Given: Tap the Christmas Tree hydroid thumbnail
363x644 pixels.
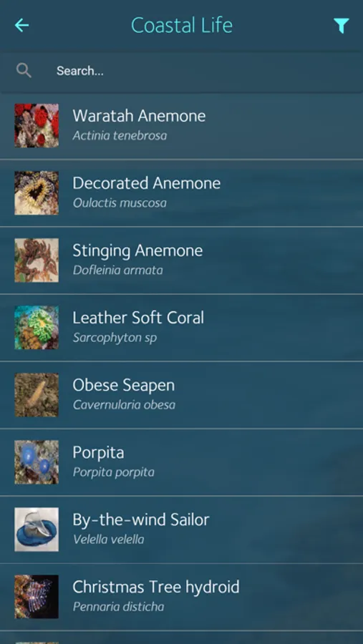Looking at the screenshot, I should [x=37, y=597].
